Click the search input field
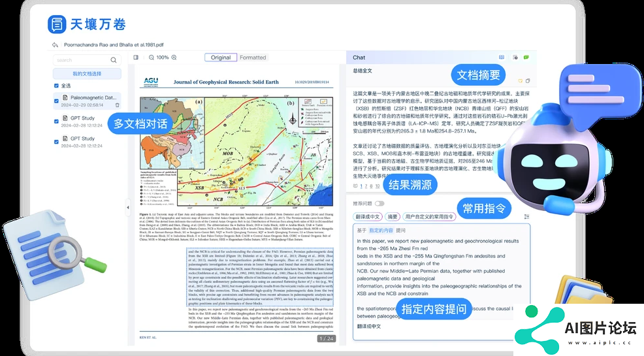The image size is (644, 356). pos(87,60)
